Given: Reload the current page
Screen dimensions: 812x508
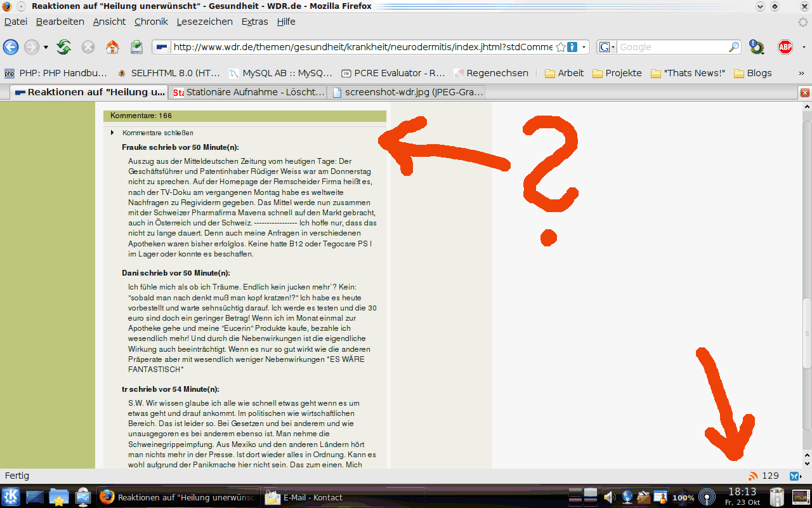Looking at the screenshot, I should pos(63,47).
